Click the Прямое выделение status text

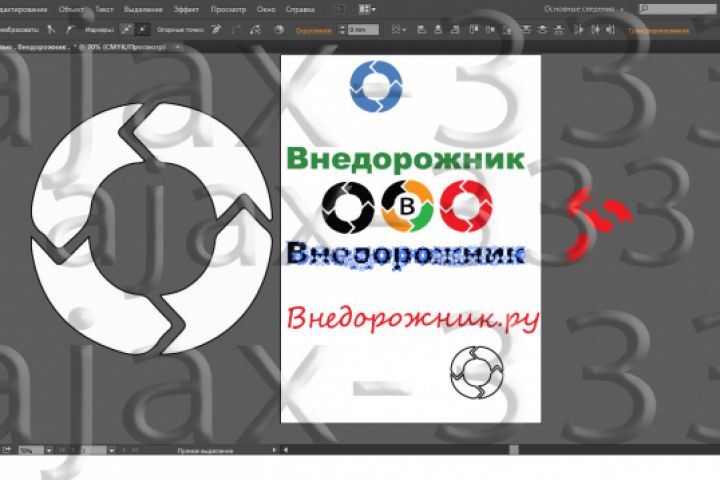point(205,451)
